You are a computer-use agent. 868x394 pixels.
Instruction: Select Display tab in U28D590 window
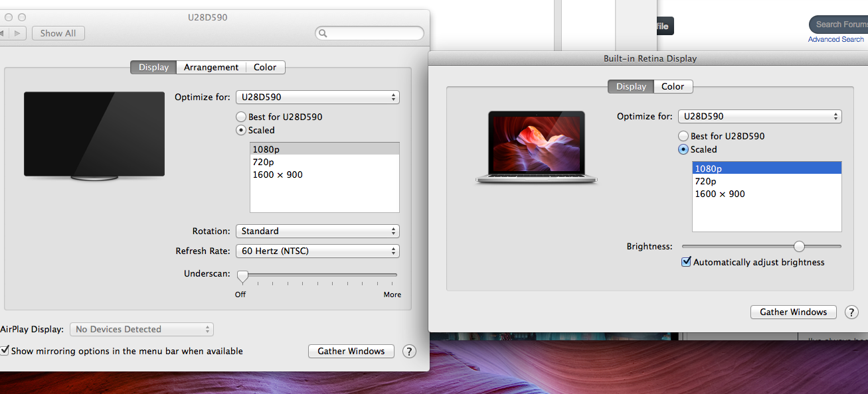[153, 67]
